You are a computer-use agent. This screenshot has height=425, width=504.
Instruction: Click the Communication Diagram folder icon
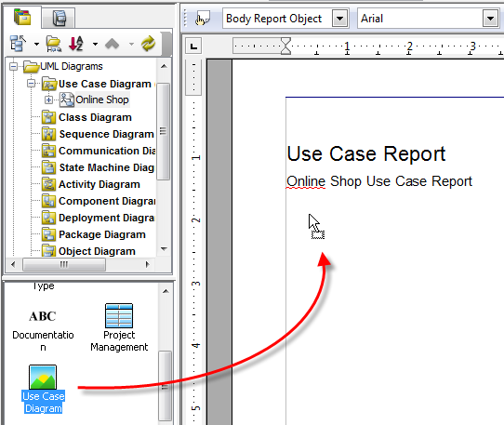(49, 151)
